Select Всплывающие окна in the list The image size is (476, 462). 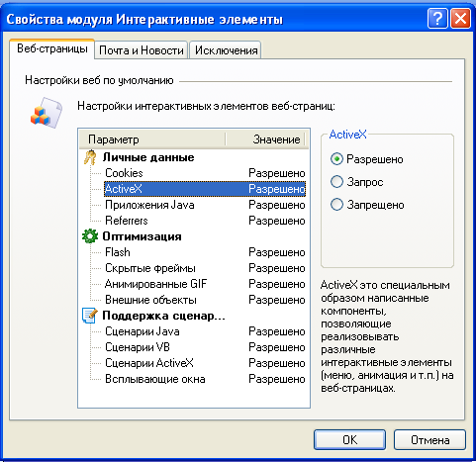(205, 379)
